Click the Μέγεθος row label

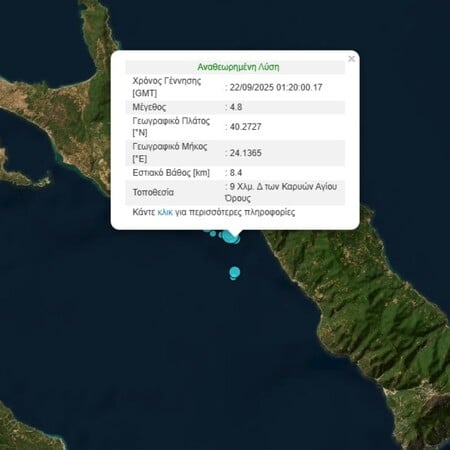pyautogui.click(x=149, y=107)
